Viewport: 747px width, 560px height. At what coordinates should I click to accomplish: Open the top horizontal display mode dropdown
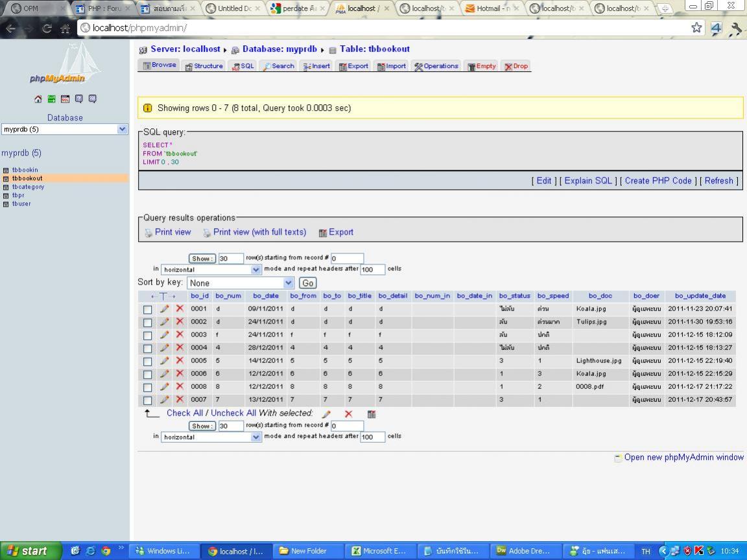click(211, 270)
